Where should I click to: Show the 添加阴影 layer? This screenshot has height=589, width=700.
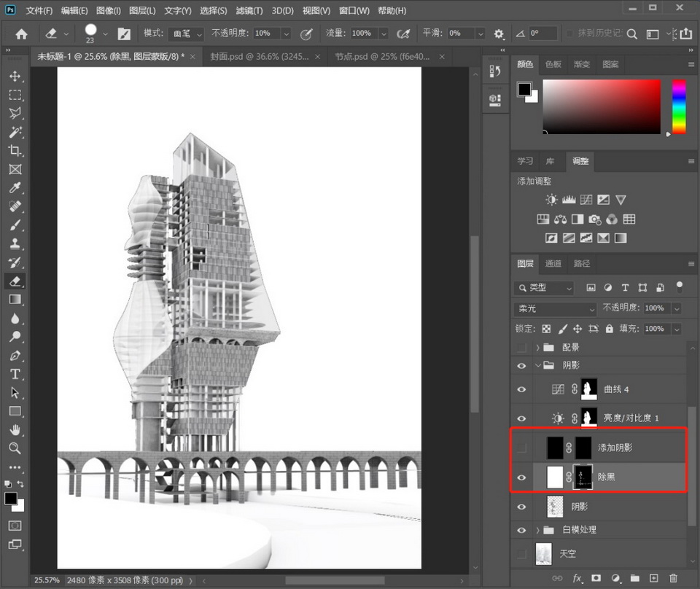(x=521, y=448)
